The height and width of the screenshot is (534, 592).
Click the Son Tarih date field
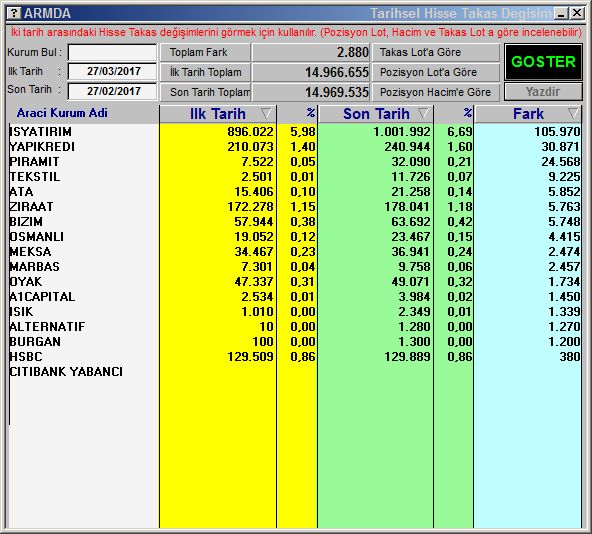coord(112,91)
